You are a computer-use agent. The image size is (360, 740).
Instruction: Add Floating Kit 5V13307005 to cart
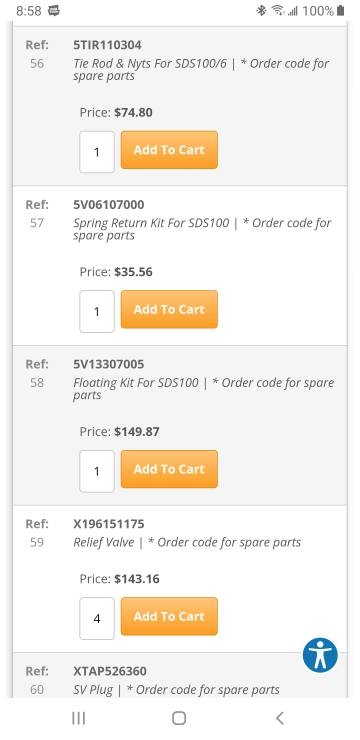[169, 469]
